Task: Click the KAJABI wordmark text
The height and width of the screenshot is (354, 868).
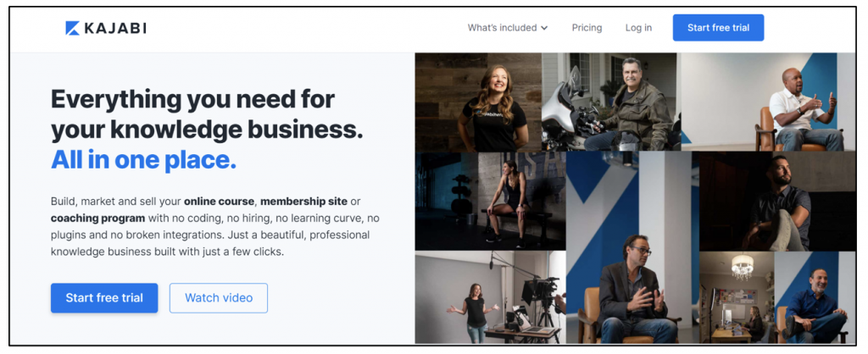Action: (115, 28)
